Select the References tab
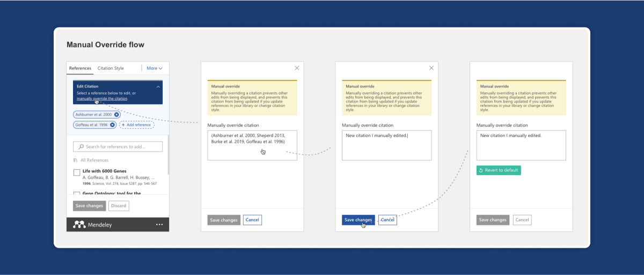The image size is (644, 275). coord(80,68)
